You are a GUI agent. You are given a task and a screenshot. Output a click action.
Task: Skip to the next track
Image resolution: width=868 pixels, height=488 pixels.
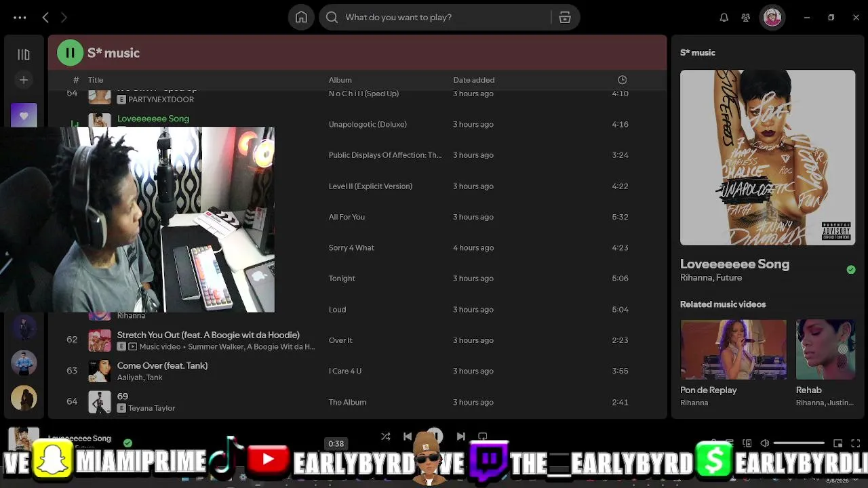click(x=461, y=436)
